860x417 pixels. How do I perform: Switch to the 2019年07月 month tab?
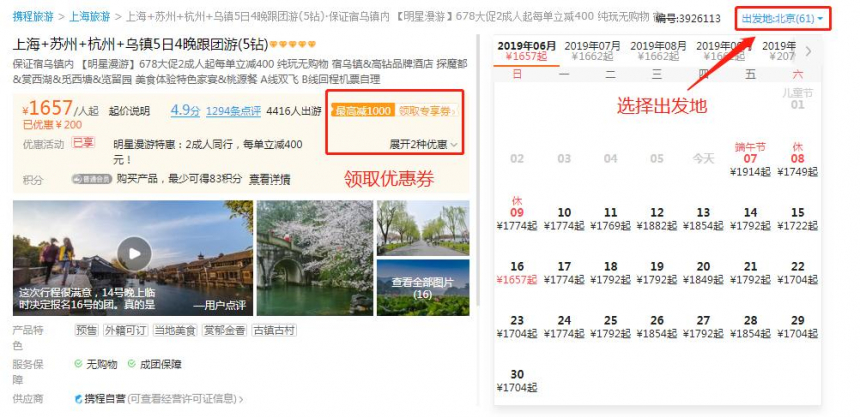592,50
